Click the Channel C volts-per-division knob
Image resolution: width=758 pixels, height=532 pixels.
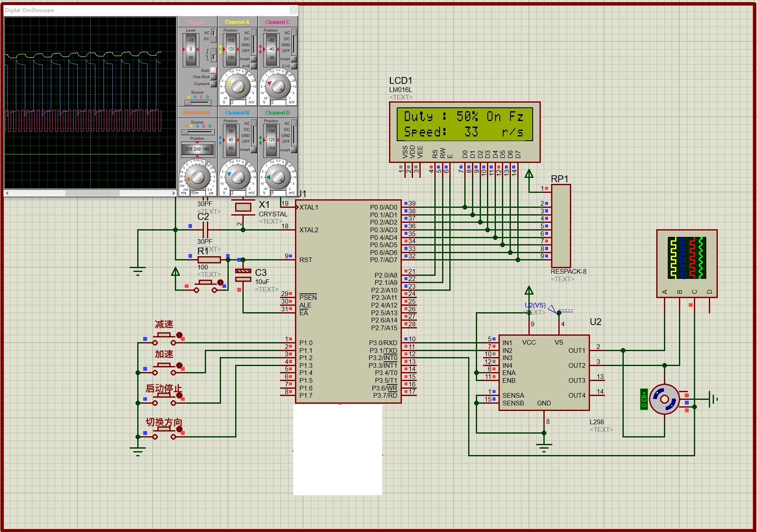(x=277, y=86)
